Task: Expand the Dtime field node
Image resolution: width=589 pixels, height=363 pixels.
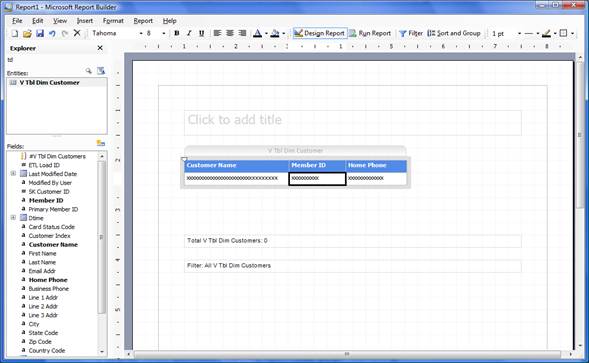Action: [x=13, y=217]
